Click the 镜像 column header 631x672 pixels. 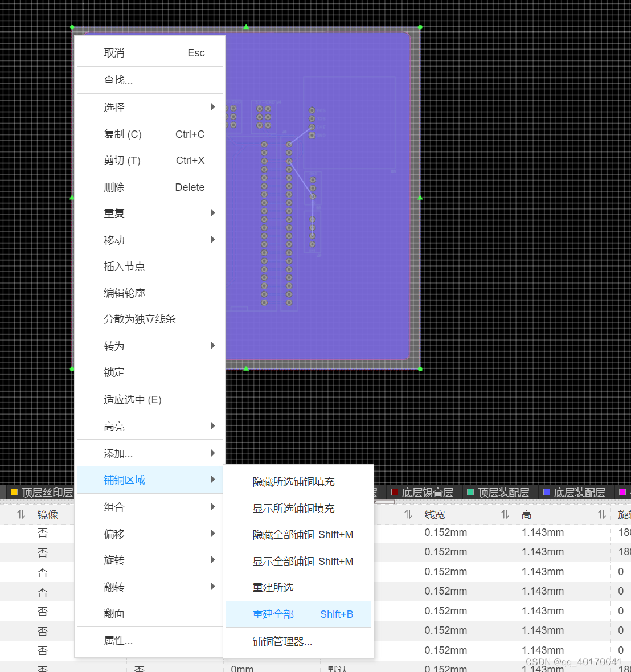pos(48,514)
